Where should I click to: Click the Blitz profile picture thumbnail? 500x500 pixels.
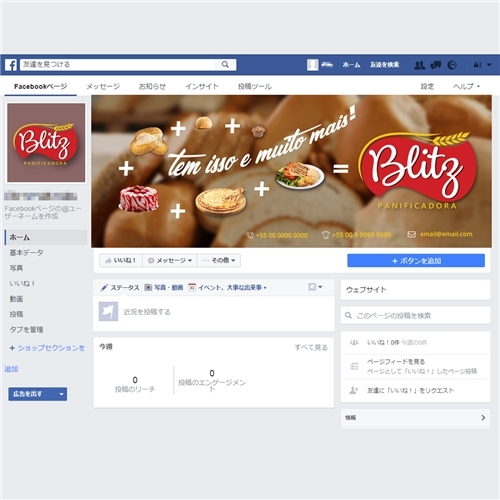[46, 143]
